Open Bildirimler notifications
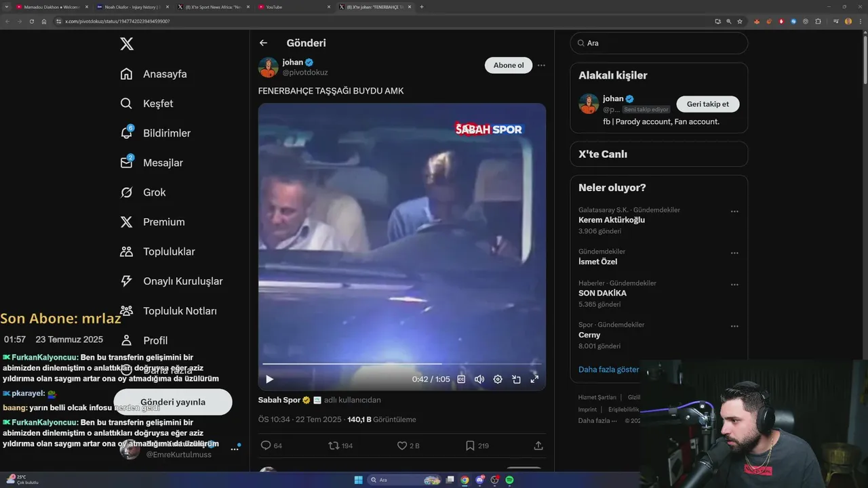This screenshot has width=868, height=488. pyautogui.click(x=155, y=133)
